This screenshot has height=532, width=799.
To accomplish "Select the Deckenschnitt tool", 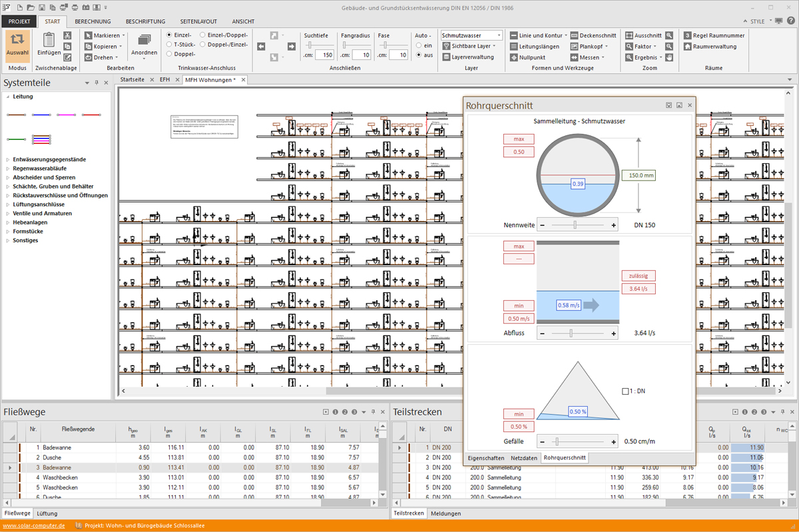I will [595, 35].
